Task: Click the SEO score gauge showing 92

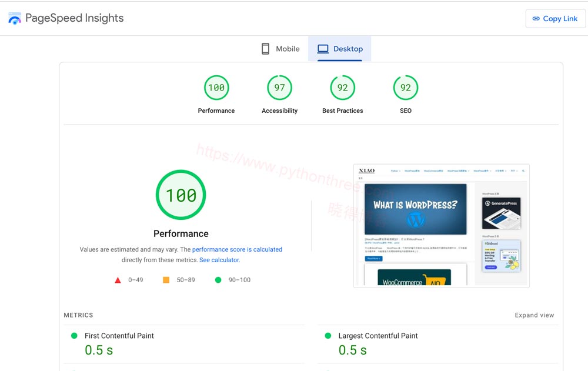Action: click(x=405, y=87)
